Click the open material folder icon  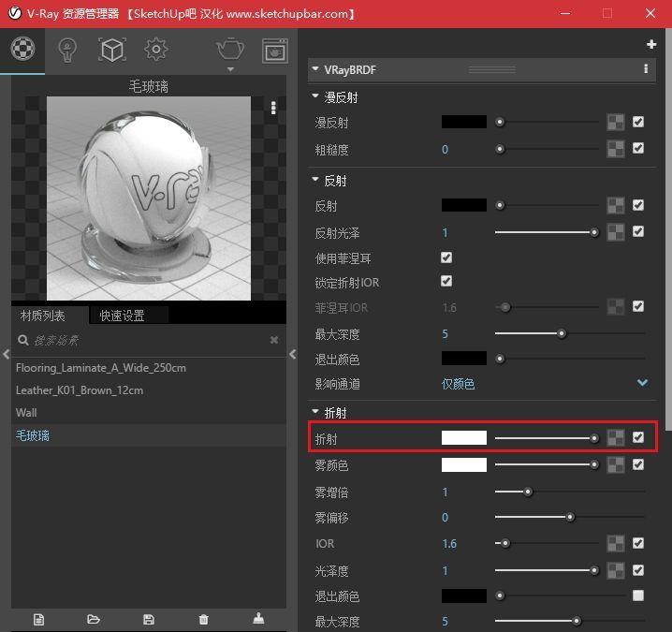94,619
